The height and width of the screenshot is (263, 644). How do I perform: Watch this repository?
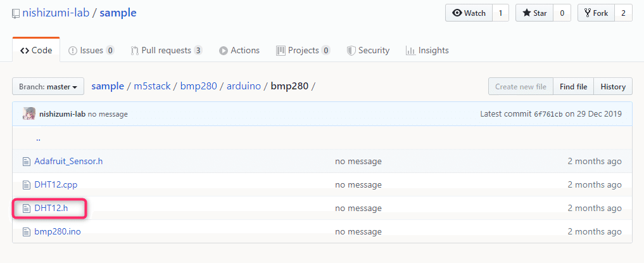click(x=469, y=13)
